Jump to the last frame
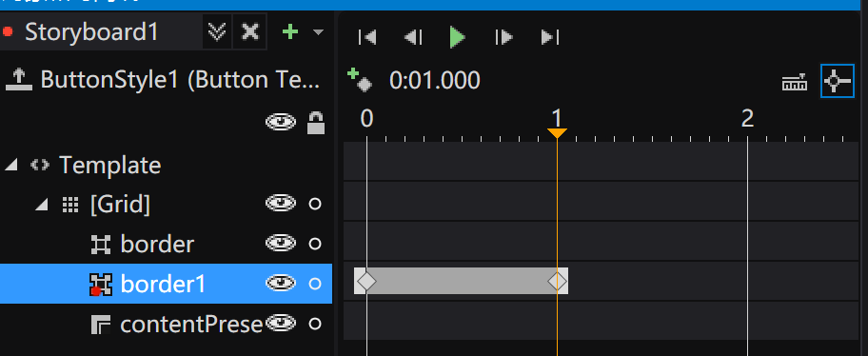Viewport: 868px width, 356px height. [x=550, y=37]
